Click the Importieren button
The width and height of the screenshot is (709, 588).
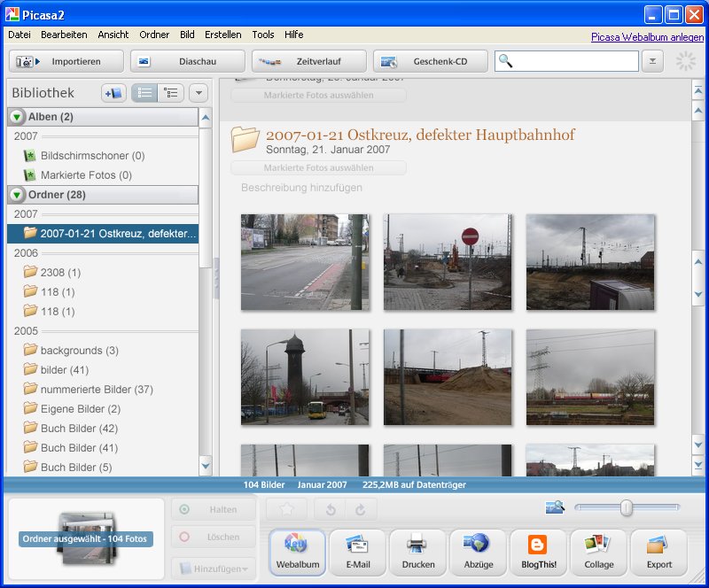click(66, 61)
